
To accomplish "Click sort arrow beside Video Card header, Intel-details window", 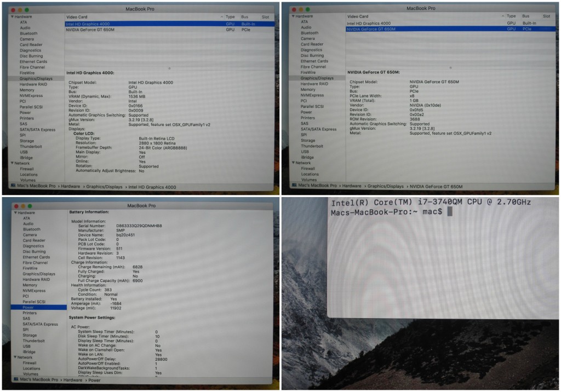I will (x=222, y=17).
